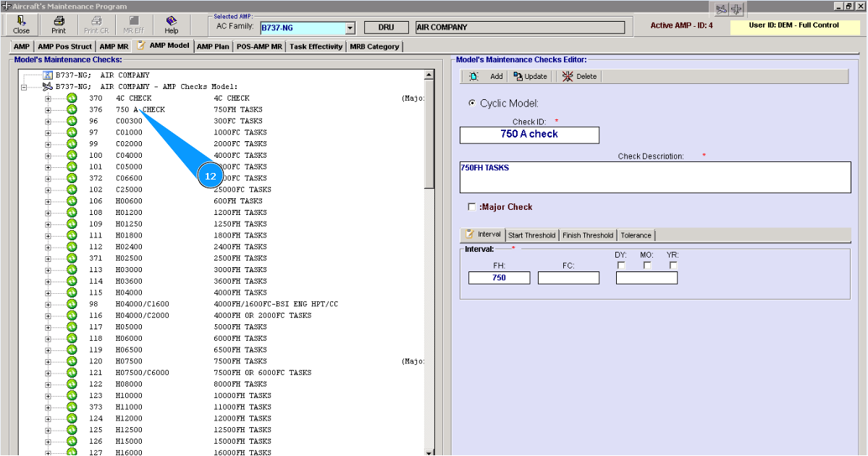This screenshot has width=868, height=456.
Task: Tick the YR interval checkbox
Action: click(673, 265)
